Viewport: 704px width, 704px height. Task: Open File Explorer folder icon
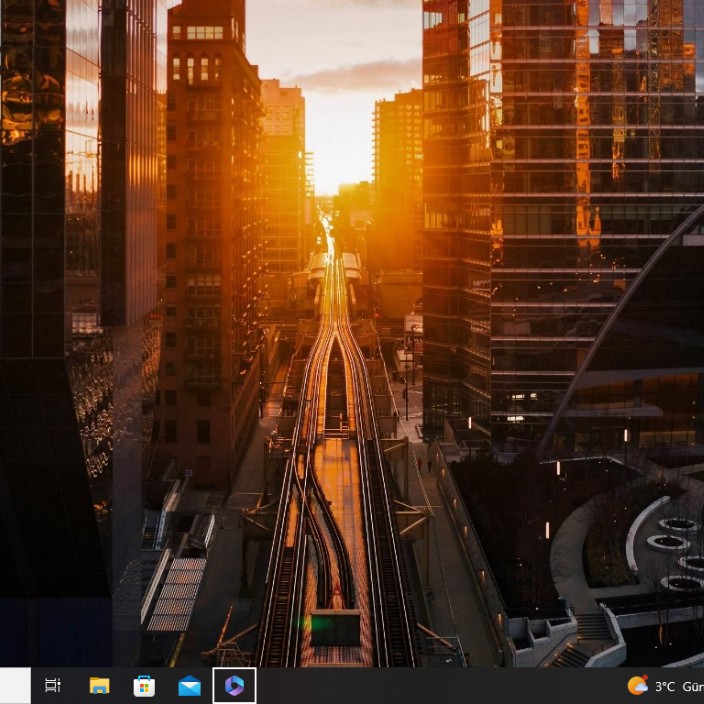(99, 685)
